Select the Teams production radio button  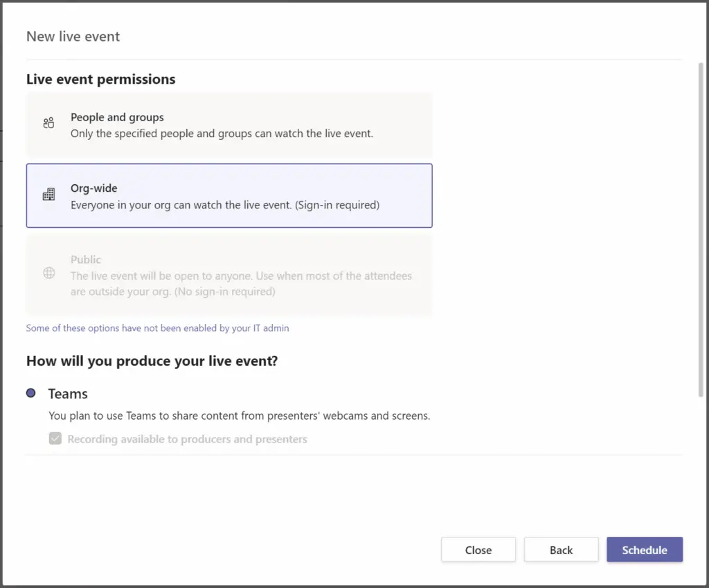coord(30,393)
